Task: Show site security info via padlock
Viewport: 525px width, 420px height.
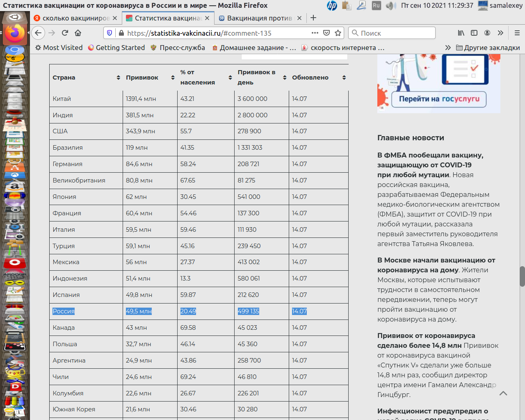Action: (121, 33)
